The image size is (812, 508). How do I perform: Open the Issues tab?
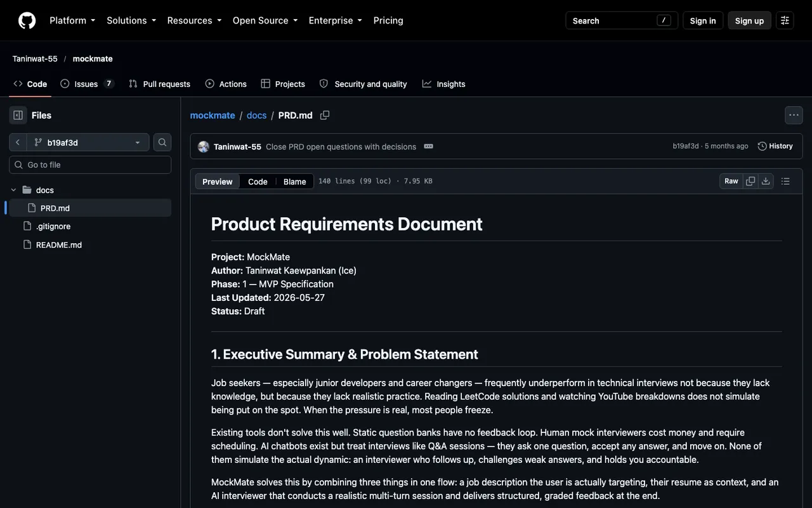pos(87,84)
